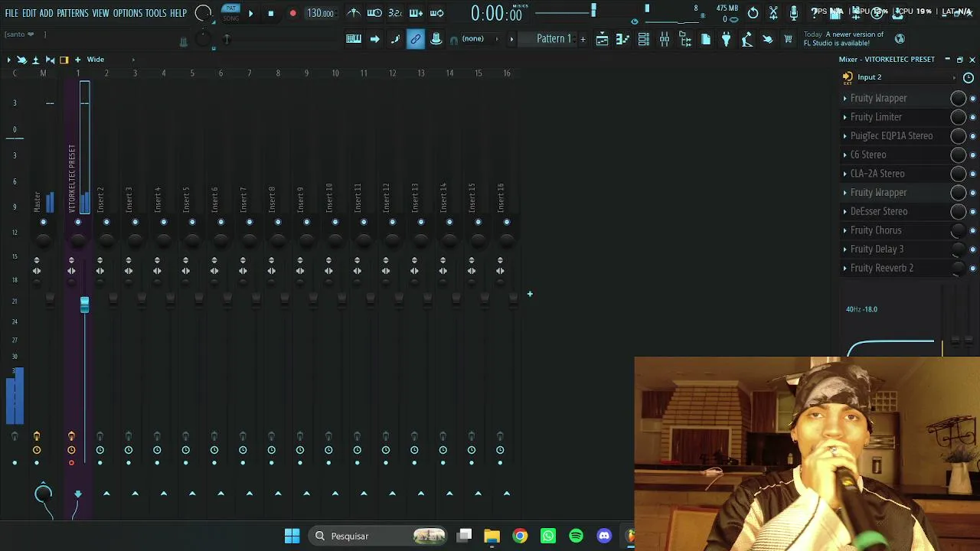The width and height of the screenshot is (980, 551).
Task: Disable the Fruity Reeverb 2 effect slot
Action: [x=973, y=268]
